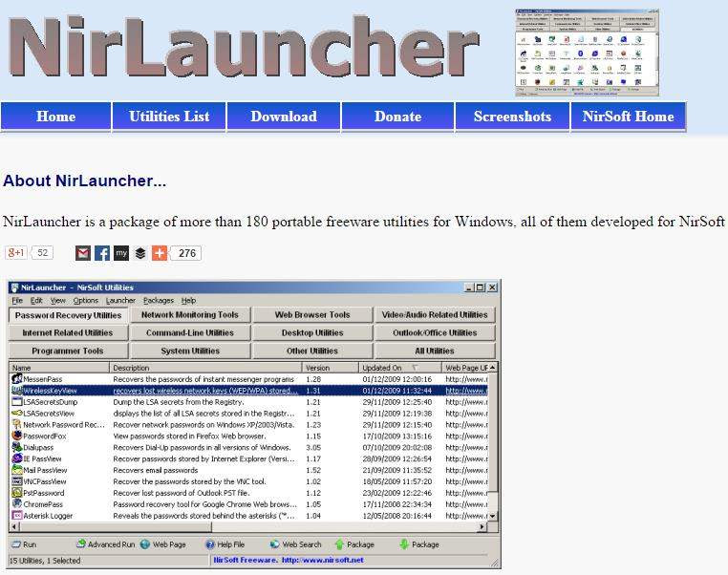Open the Edit menu

point(36,300)
